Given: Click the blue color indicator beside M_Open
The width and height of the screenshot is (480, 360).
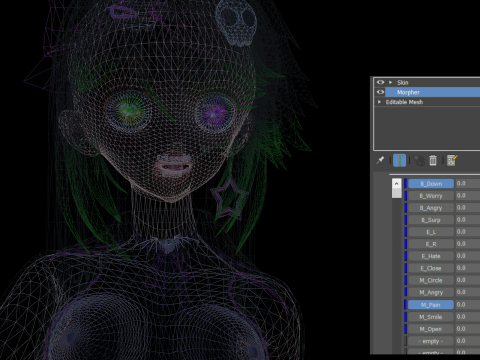Looking at the screenshot, I should click(406, 329).
